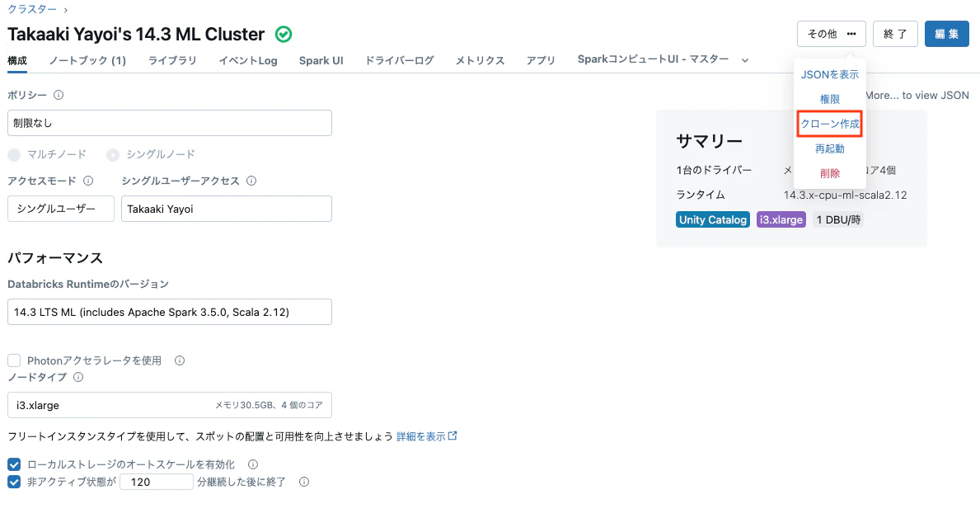Image resolution: width=980 pixels, height=518 pixels.
Task: Click the cluster title Takaaki Yayoi's 14.3 ML Cluster
Action: pos(136,34)
